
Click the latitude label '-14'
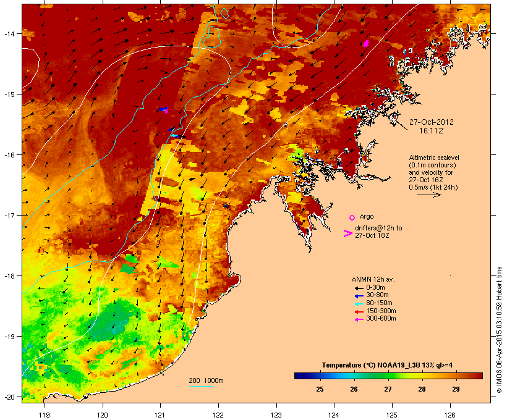click(x=9, y=33)
